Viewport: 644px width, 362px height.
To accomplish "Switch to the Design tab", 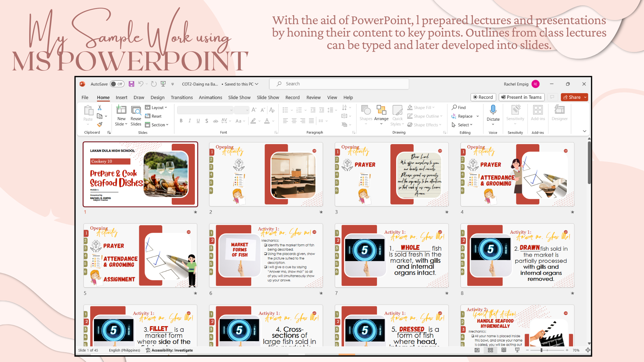I will click(x=157, y=98).
